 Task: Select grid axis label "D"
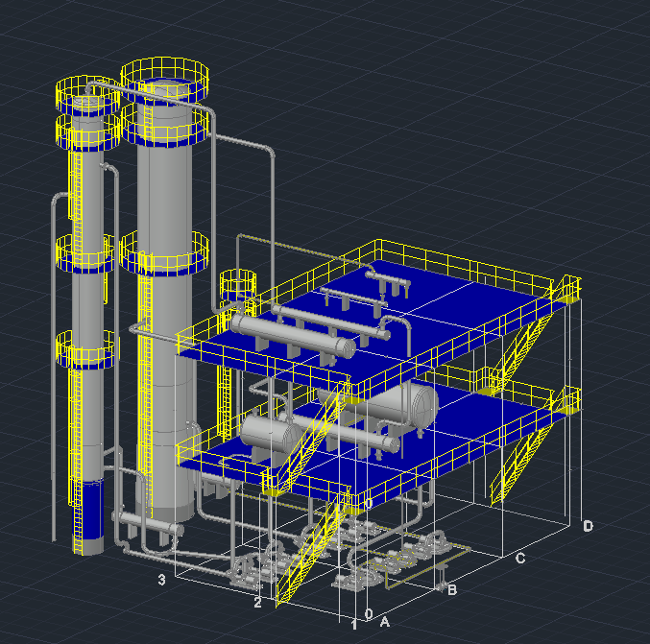(589, 526)
